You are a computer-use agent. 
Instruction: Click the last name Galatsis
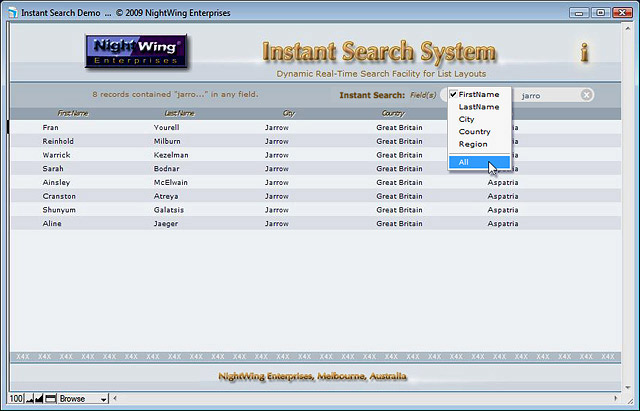click(x=169, y=210)
